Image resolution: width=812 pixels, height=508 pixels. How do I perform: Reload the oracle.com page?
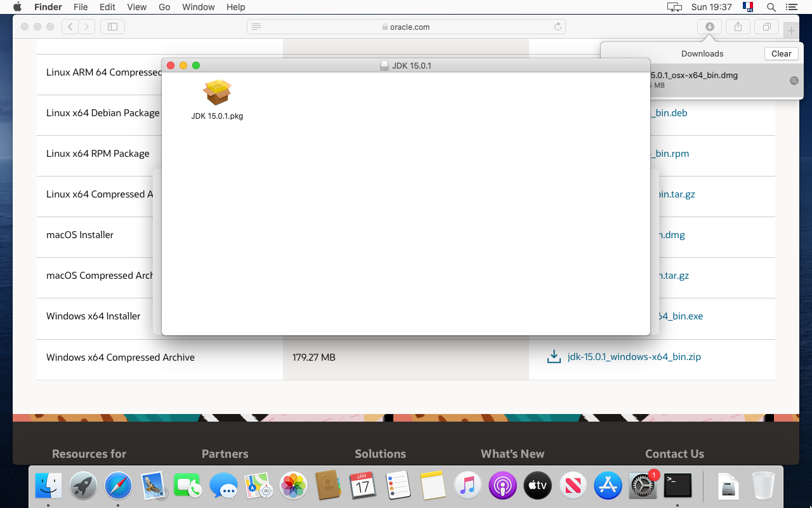click(x=558, y=27)
